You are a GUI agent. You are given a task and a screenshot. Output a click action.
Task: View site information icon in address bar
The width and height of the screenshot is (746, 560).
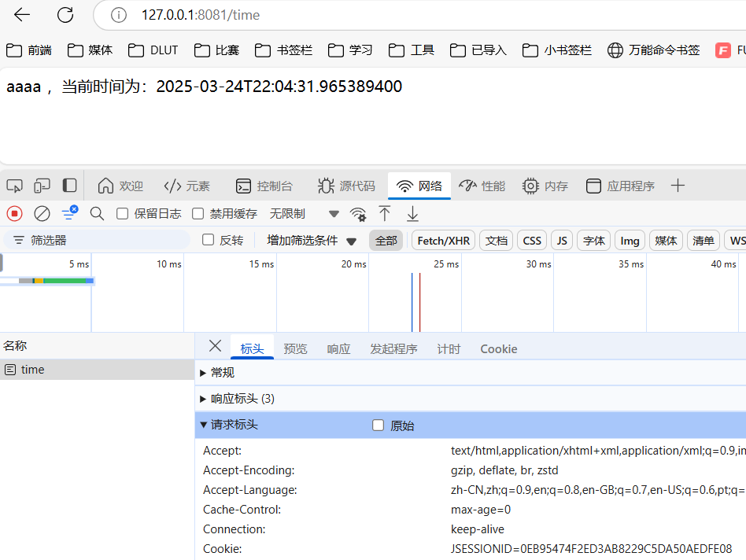[119, 15]
